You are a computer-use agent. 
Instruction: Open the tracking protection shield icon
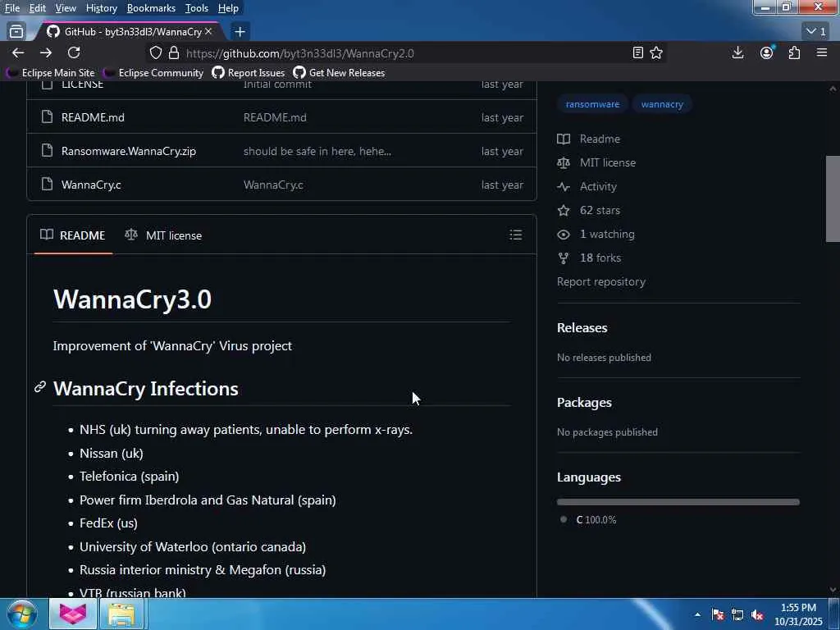[x=156, y=52]
